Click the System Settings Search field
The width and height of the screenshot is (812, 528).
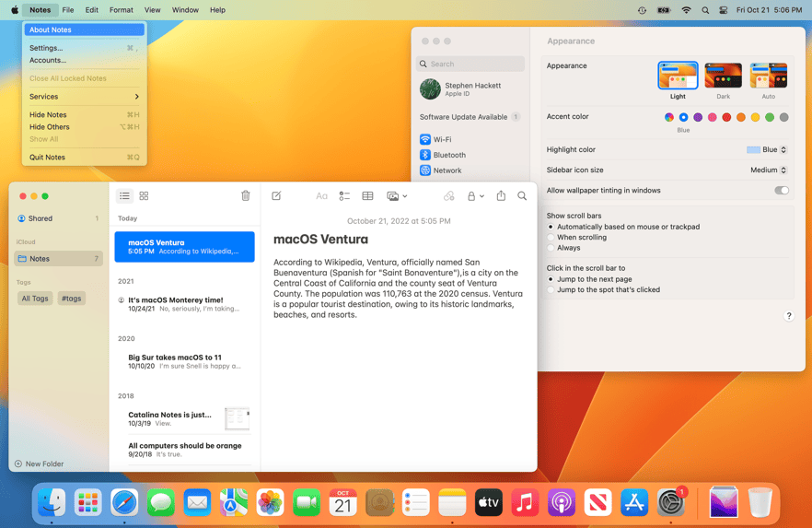click(x=470, y=64)
